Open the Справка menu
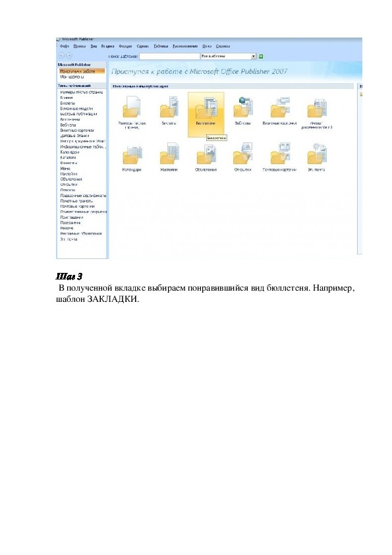The width and height of the screenshot is (392, 555). pos(223,46)
